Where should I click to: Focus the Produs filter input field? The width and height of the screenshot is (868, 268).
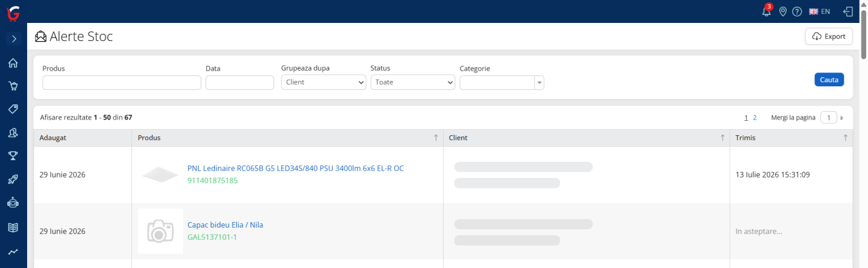point(122,83)
